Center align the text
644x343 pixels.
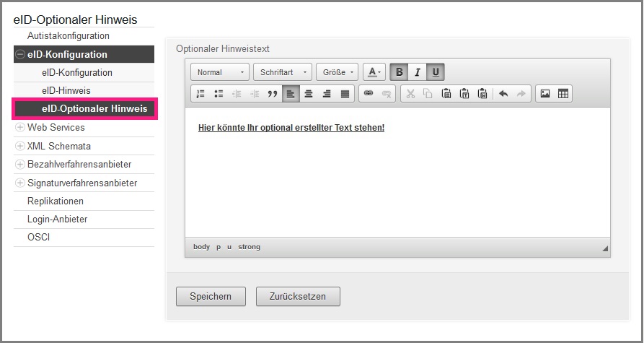point(309,94)
